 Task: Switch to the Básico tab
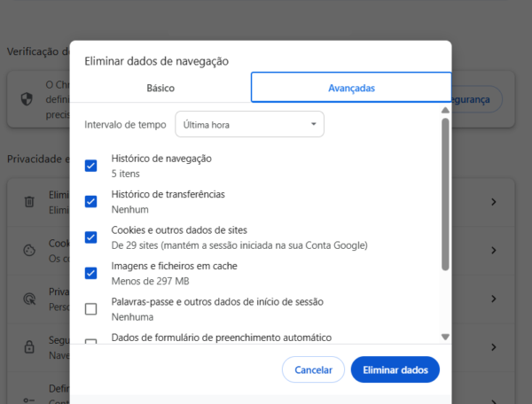point(160,88)
